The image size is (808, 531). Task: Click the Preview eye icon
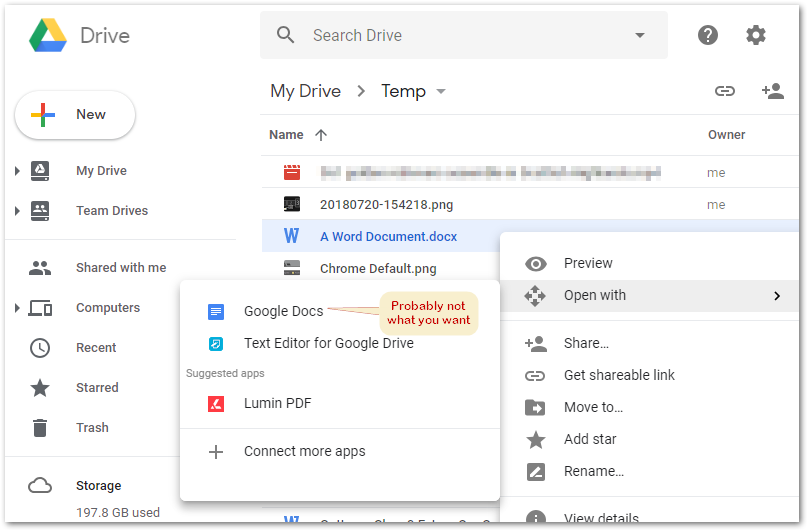[536, 264]
